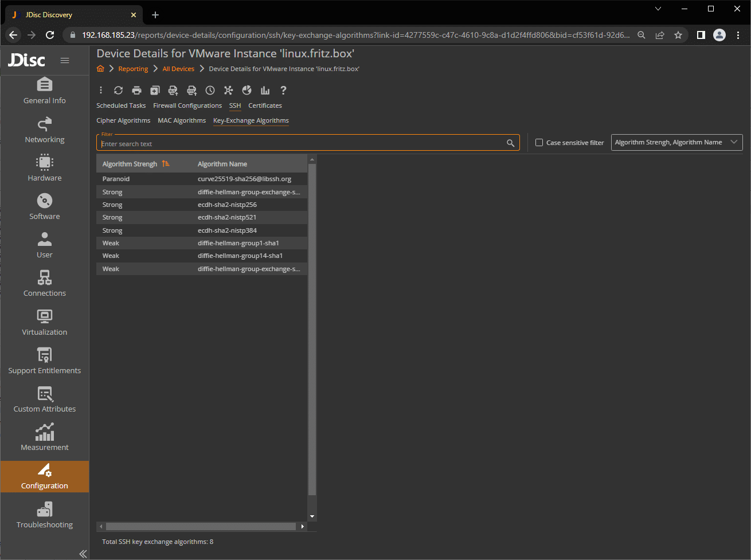Enable the Case sensitive filter checkbox
The width and height of the screenshot is (751, 560).
click(539, 143)
